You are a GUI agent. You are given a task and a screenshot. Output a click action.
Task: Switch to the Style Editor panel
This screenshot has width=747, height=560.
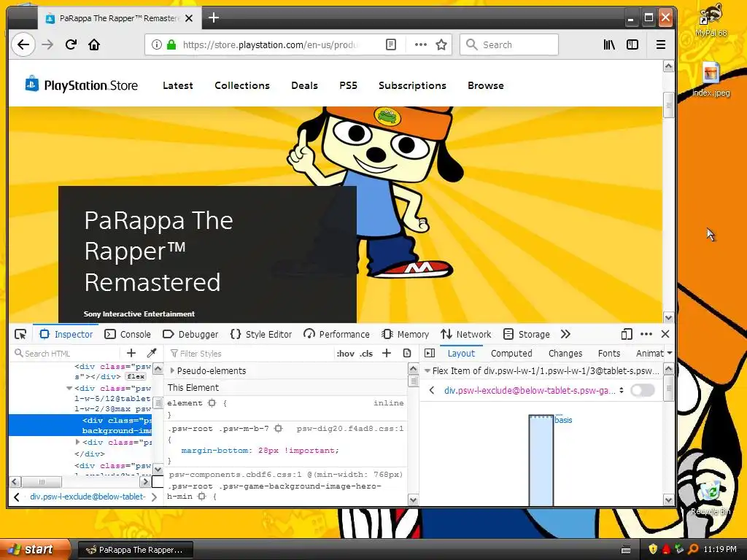coord(261,334)
